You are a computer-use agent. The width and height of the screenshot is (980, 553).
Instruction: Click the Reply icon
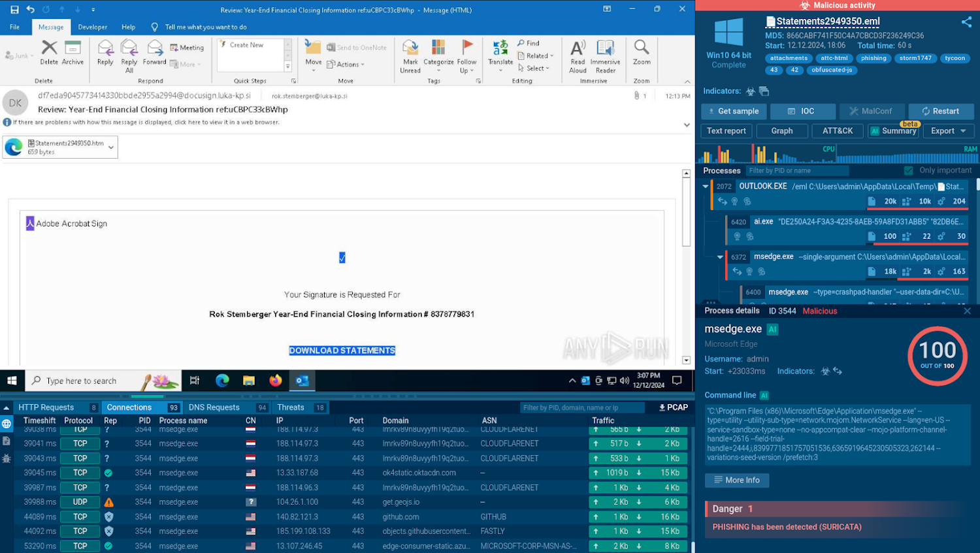pyautogui.click(x=105, y=48)
